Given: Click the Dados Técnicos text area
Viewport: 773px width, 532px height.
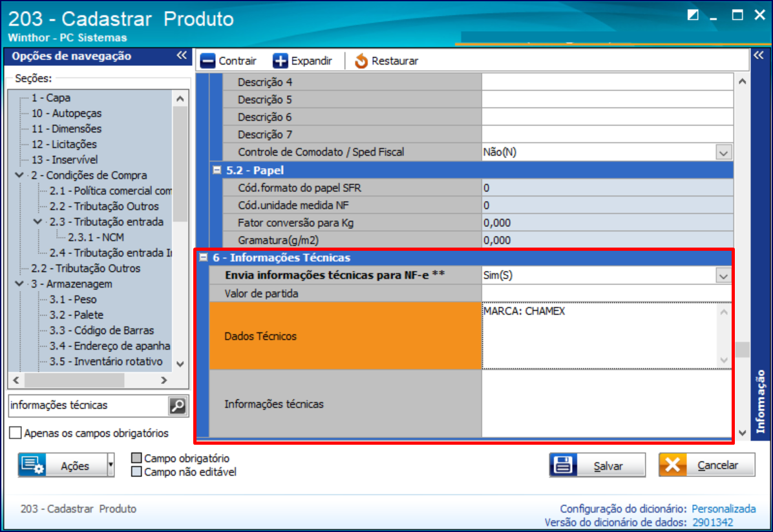Looking at the screenshot, I should pyautogui.click(x=600, y=335).
